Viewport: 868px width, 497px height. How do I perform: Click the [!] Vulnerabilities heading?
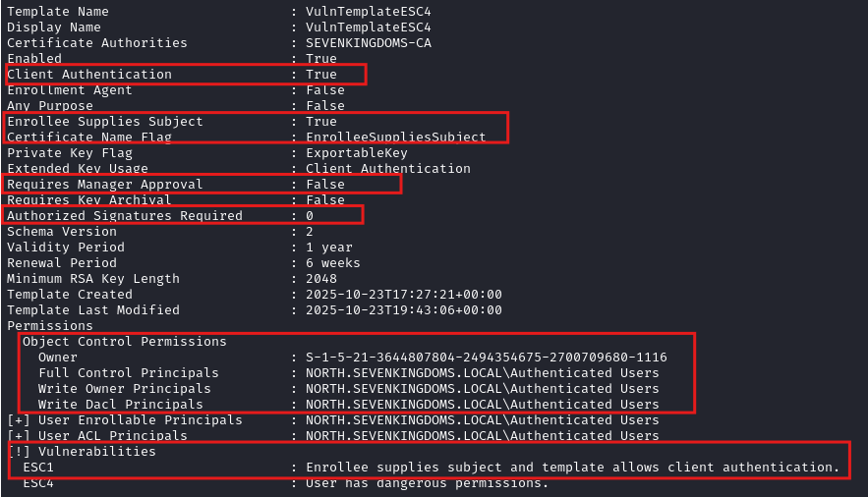pos(82,451)
